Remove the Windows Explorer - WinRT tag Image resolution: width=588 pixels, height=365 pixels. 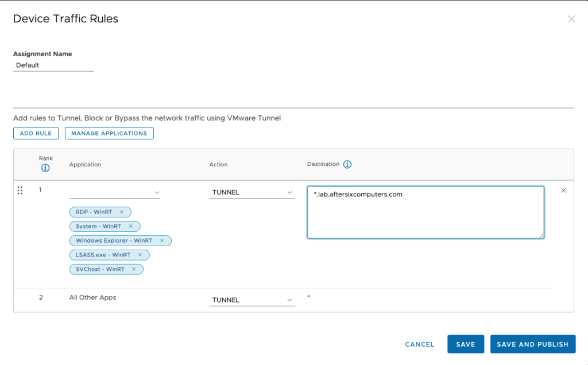tap(161, 240)
